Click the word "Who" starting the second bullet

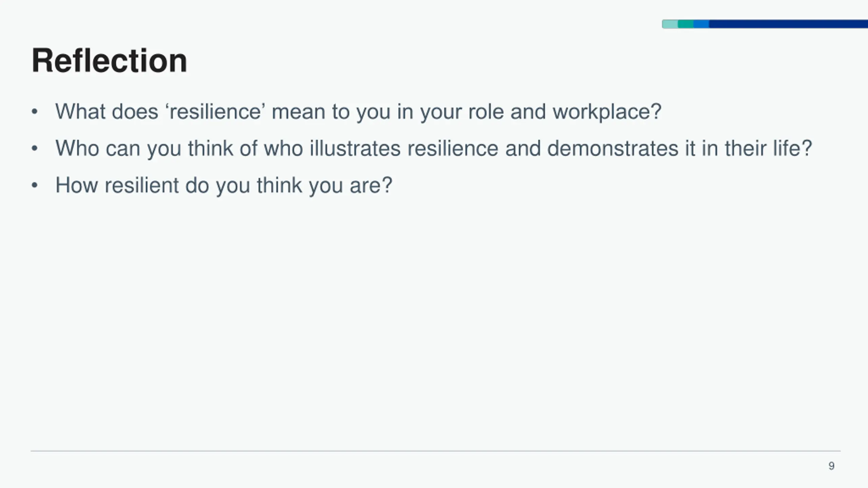(77, 148)
